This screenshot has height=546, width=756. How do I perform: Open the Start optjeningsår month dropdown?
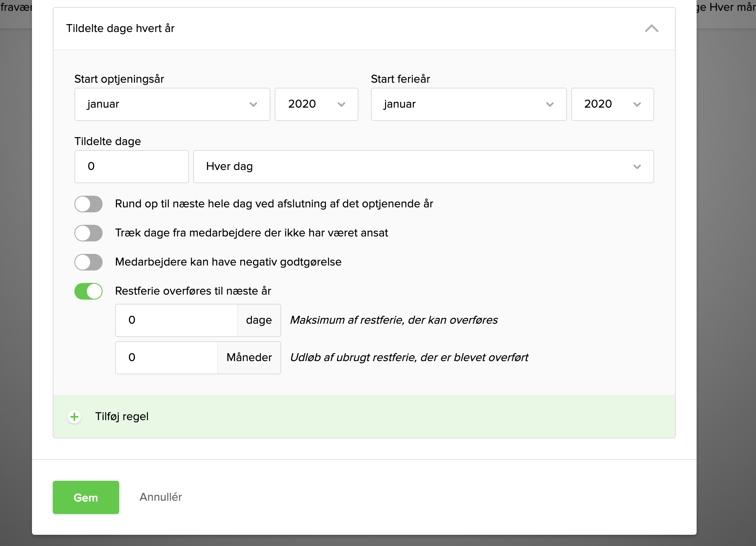(x=172, y=104)
